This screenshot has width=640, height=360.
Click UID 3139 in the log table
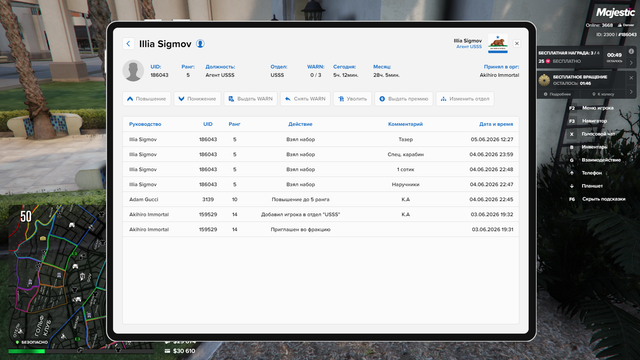(208, 200)
